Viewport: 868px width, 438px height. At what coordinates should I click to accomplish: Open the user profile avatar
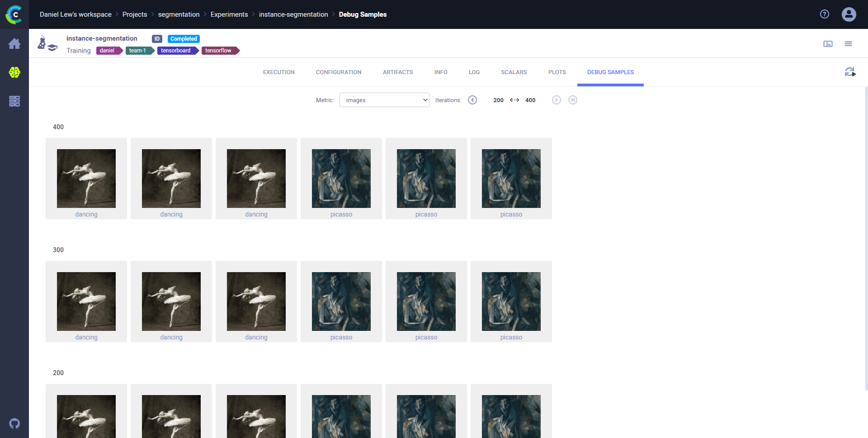click(849, 14)
